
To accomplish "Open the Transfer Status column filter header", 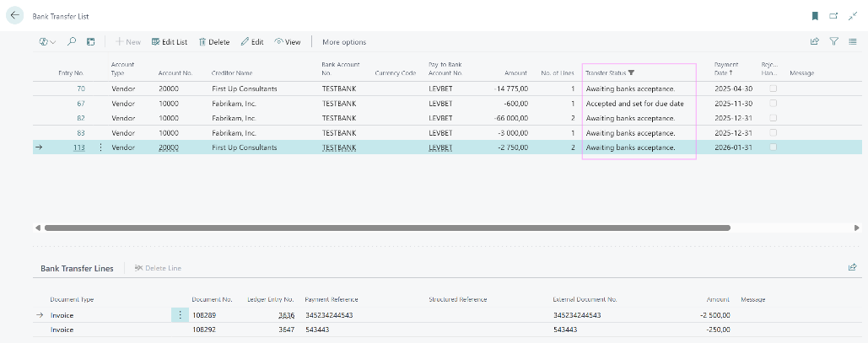I will [x=610, y=73].
